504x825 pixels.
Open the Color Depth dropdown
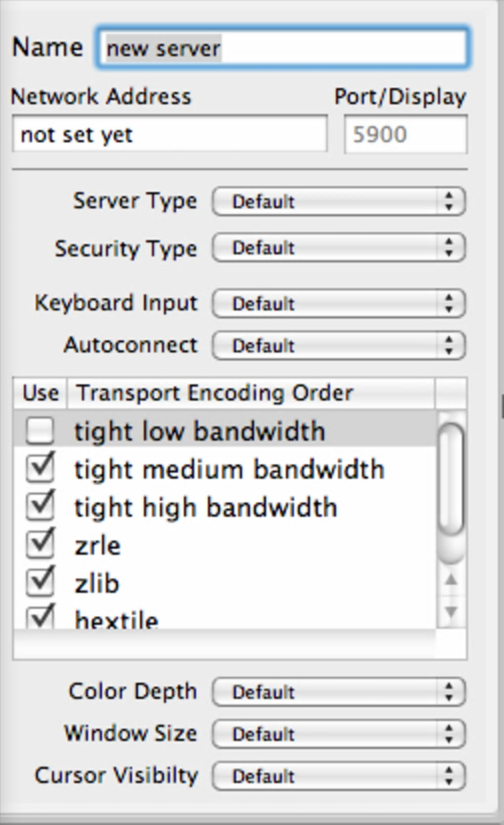339,691
